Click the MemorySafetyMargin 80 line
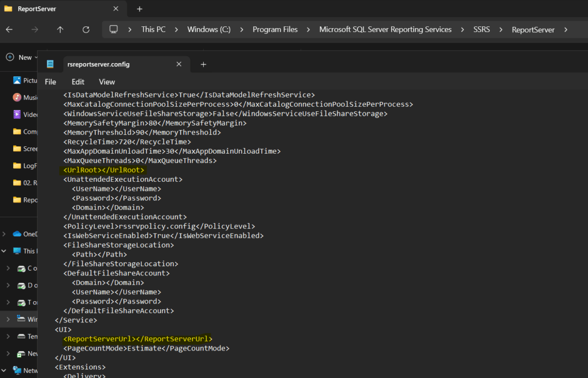 [x=155, y=123]
